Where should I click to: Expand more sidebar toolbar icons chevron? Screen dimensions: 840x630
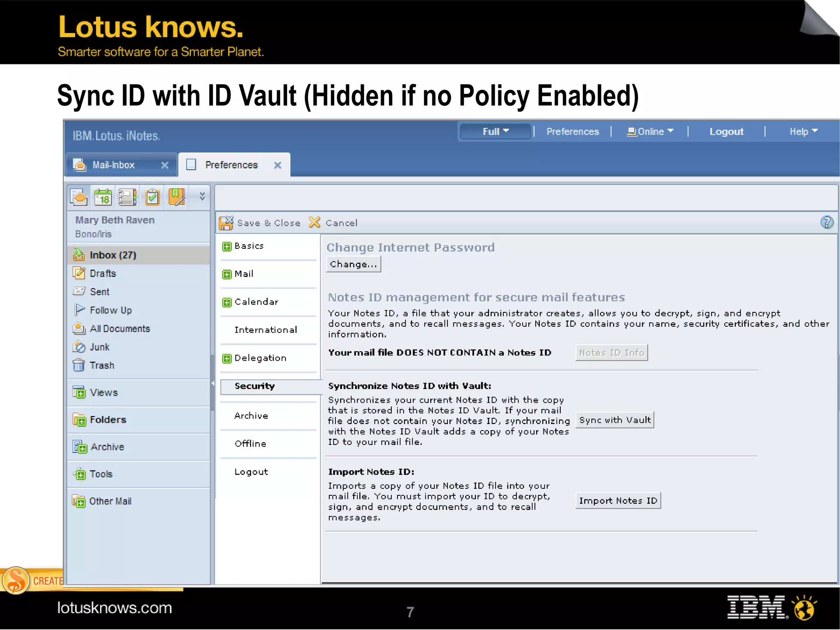pos(202,196)
